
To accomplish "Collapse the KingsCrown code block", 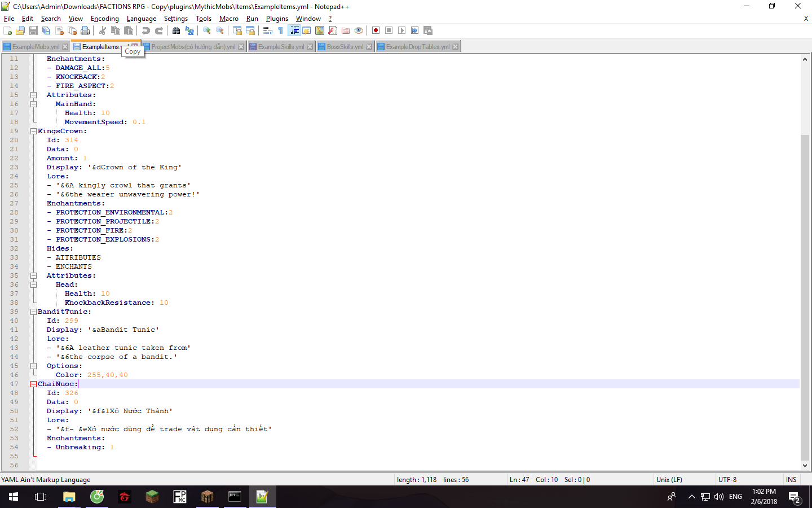I will pyautogui.click(x=33, y=131).
